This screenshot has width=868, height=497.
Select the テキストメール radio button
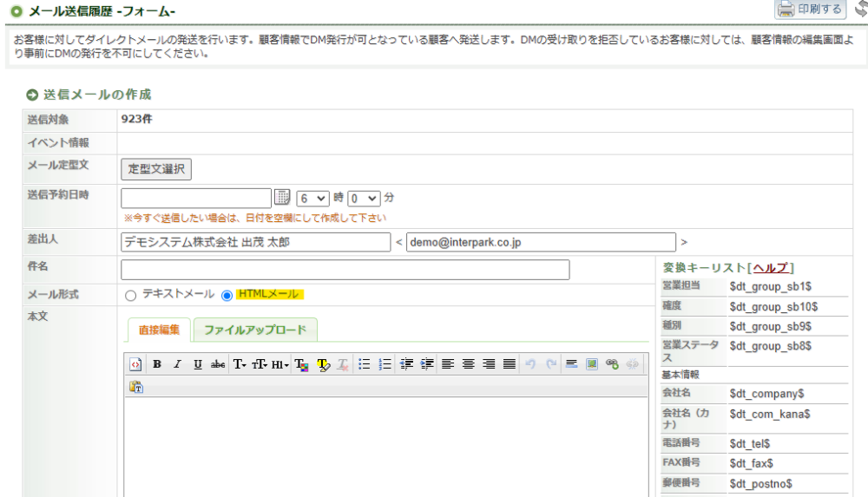coord(131,295)
